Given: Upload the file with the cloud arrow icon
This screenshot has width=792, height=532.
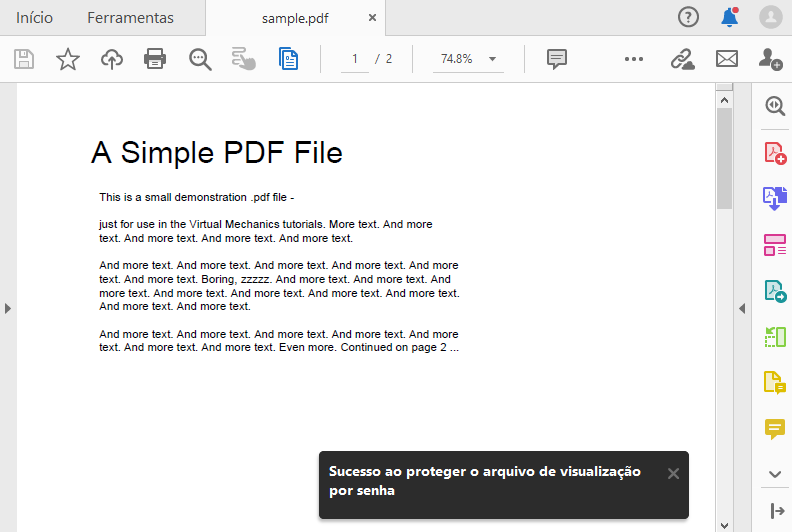Looking at the screenshot, I should [x=112, y=59].
